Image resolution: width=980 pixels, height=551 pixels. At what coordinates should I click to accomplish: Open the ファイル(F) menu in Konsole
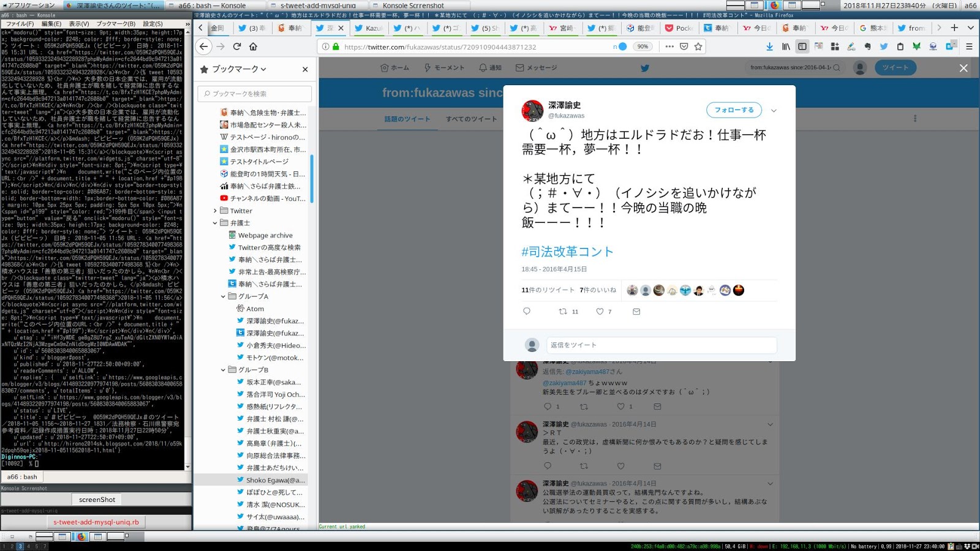[x=20, y=24]
